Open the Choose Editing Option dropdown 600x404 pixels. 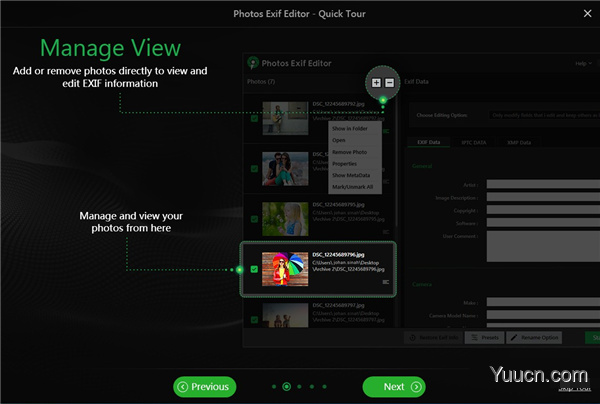pyautogui.click(x=544, y=115)
